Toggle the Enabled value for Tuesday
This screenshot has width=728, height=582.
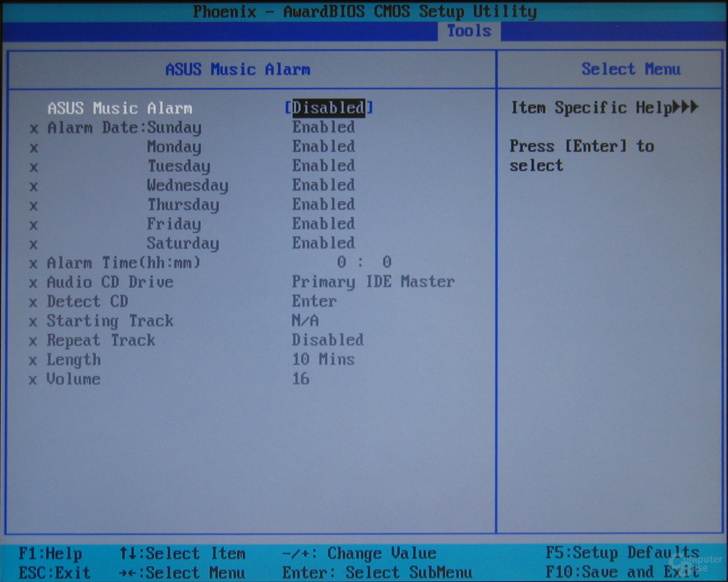click(324, 166)
